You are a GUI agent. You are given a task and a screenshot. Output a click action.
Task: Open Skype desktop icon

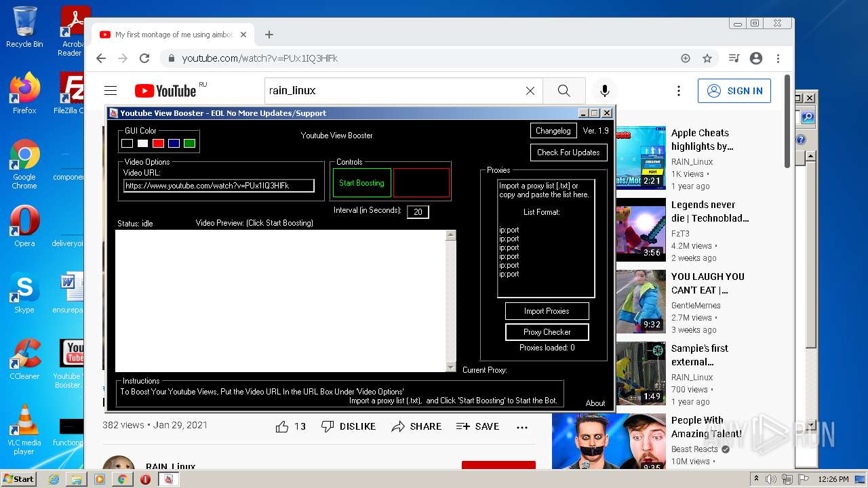(x=24, y=293)
